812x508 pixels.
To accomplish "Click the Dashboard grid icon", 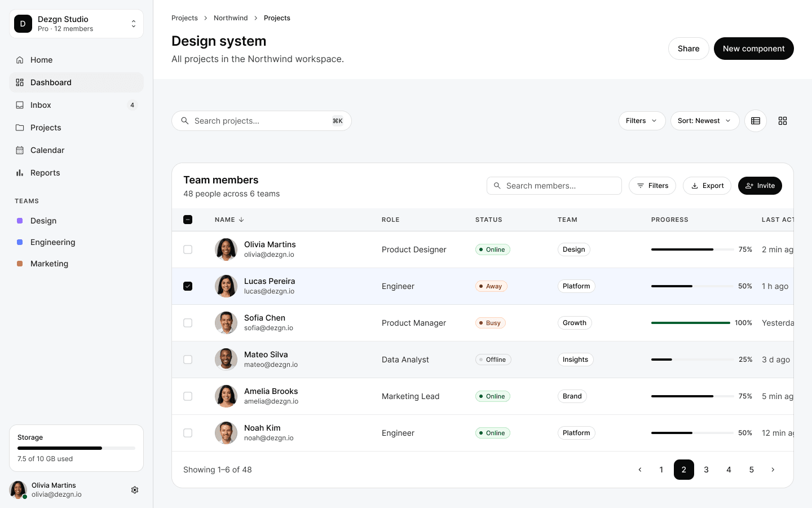I will pyautogui.click(x=20, y=82).
